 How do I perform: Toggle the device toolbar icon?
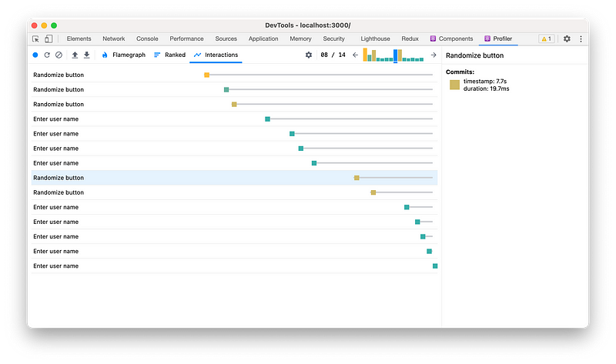(x=48, y=38)
